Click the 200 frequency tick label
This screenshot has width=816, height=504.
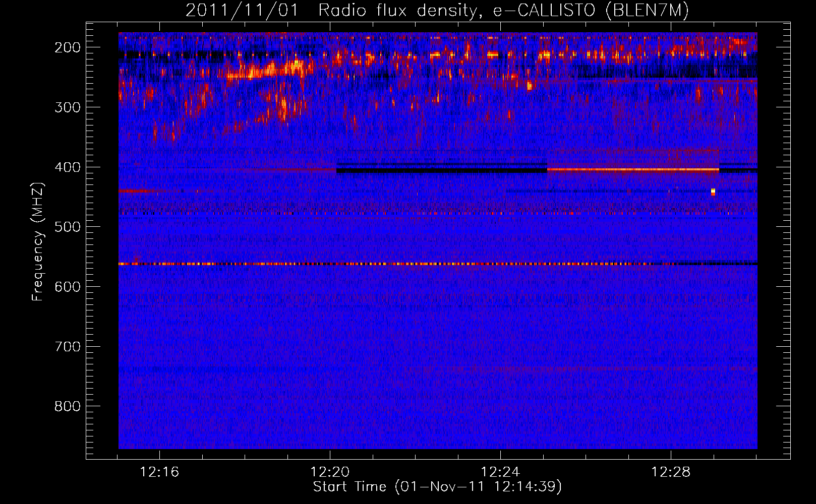click(x=68, y=47)
